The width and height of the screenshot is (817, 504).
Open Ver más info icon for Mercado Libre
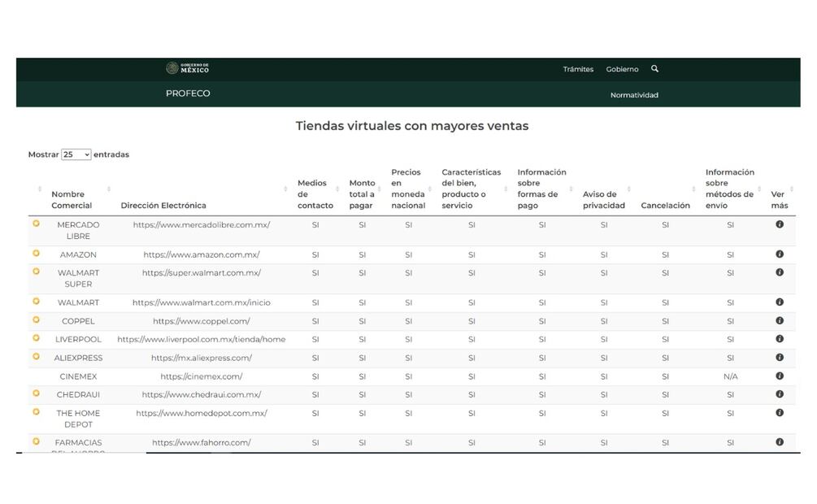(x=780, y=224)
